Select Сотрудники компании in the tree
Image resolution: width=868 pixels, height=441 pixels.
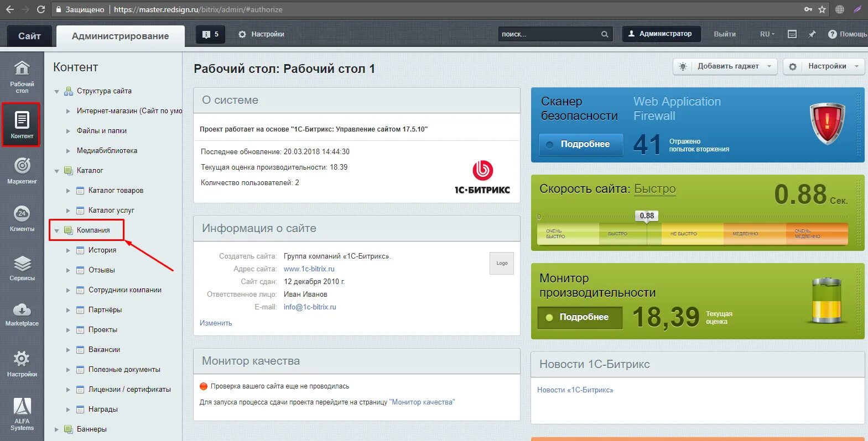point(125,290)
